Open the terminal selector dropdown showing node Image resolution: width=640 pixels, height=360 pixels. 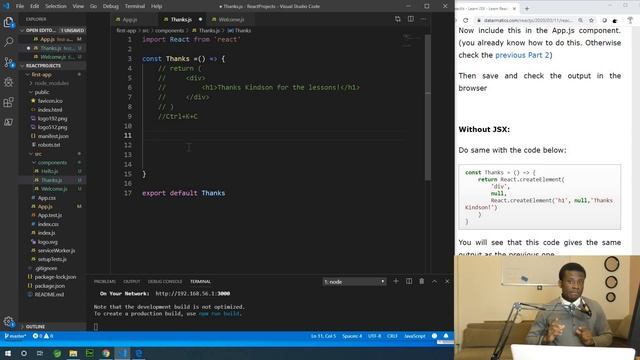click(x=354, y=282)
